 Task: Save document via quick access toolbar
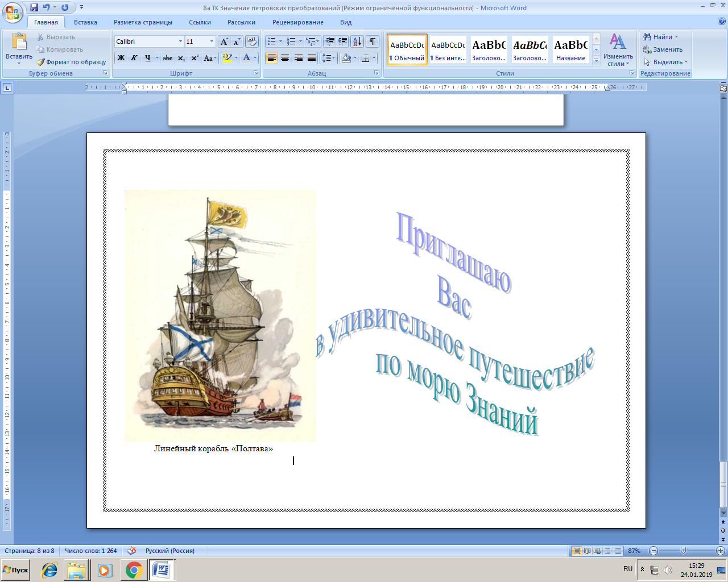click(x=34, y=7)
